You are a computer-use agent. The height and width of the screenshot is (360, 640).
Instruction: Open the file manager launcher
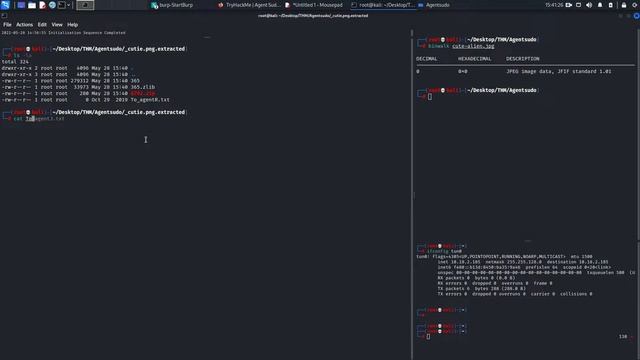coord(31,5)
